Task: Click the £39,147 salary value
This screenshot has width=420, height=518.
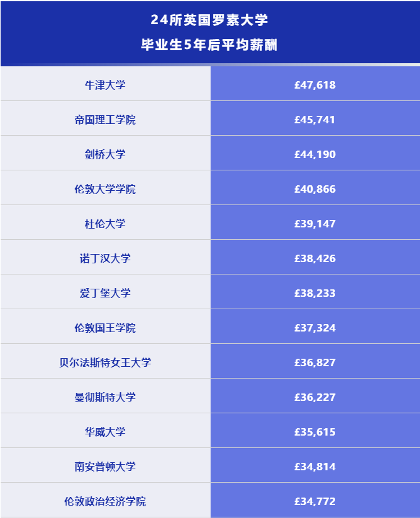Action: point(315,224)
